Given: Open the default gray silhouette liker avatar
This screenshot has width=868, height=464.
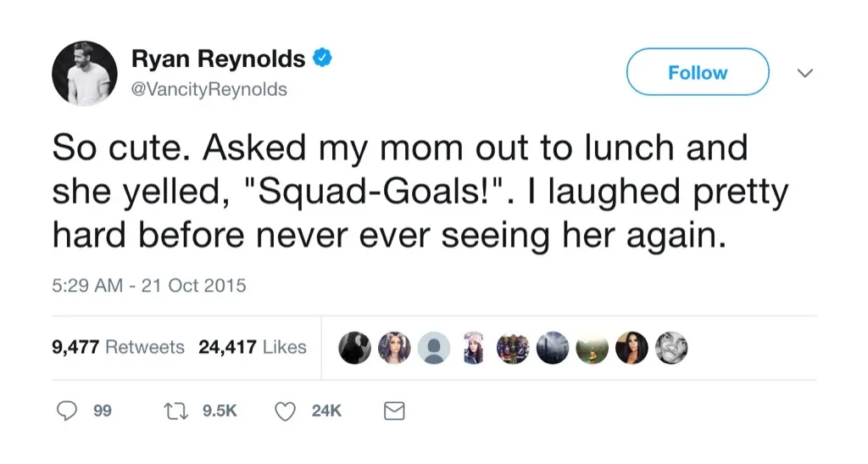Looking at the screenshot, I should [435, 347].
